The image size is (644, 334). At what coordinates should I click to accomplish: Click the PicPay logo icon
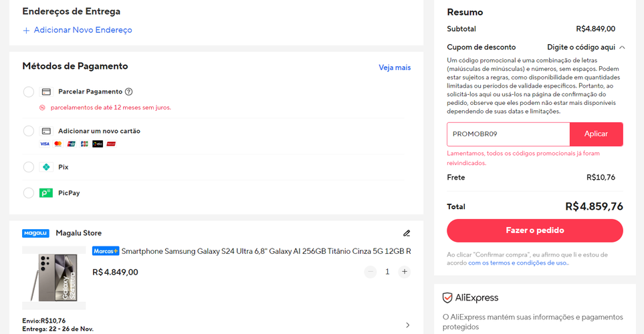click(x=46, y=193)
